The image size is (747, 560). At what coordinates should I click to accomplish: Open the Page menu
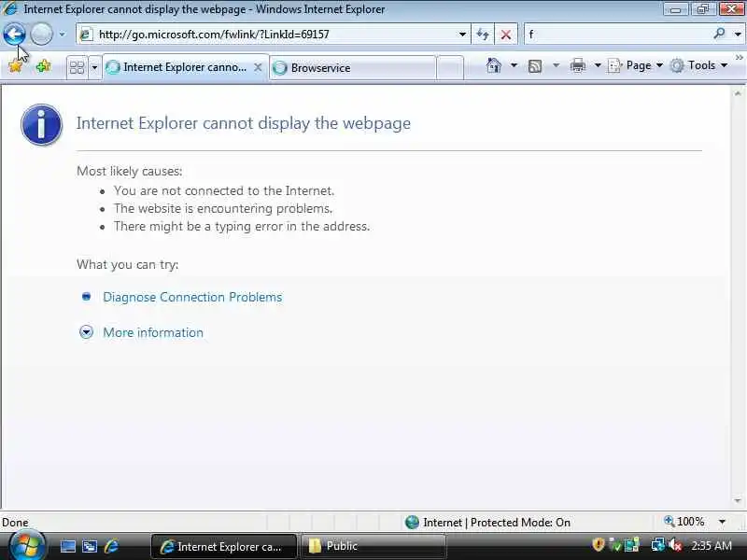pos(635,65)
